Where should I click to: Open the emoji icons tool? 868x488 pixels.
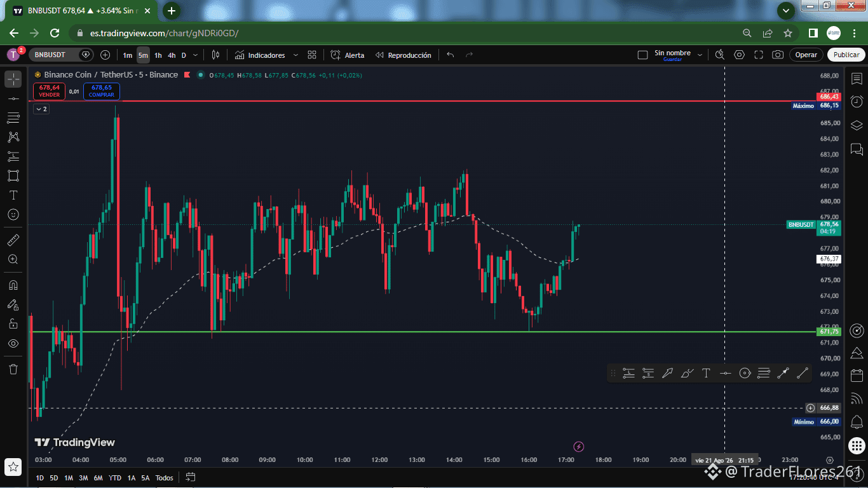(x=13, y=215)
